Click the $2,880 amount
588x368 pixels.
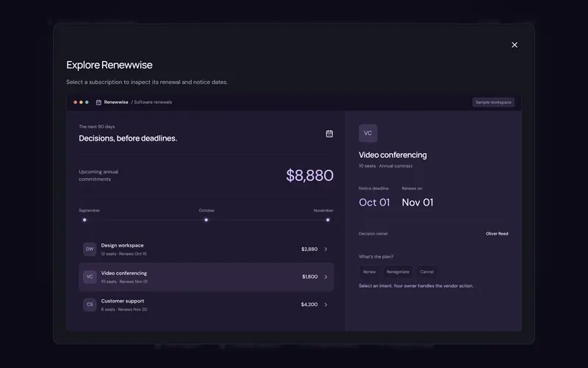click(309, 249)
